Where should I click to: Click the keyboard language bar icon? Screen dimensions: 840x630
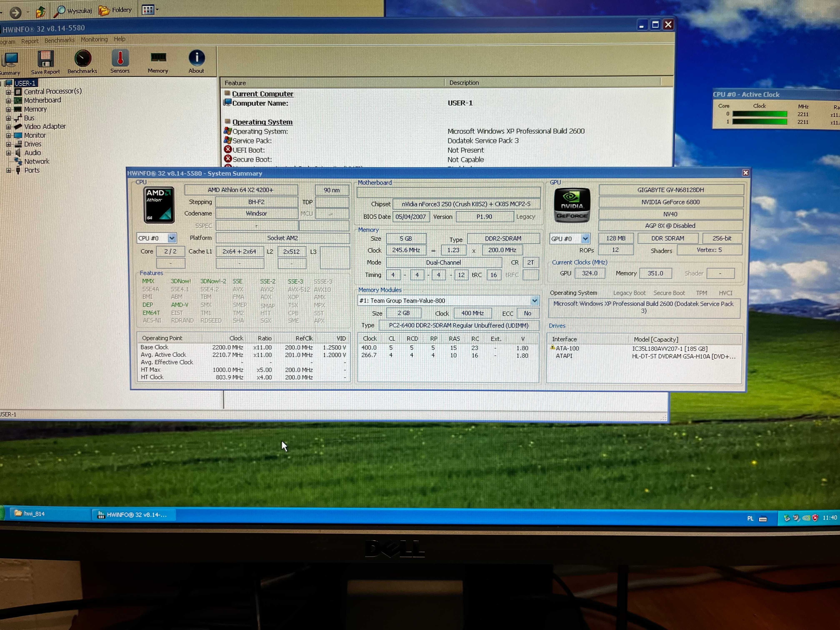763,519
